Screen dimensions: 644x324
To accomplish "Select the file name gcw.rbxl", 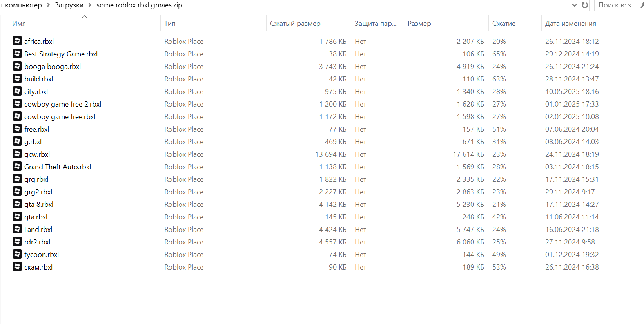I will click(x=37, y=154).
